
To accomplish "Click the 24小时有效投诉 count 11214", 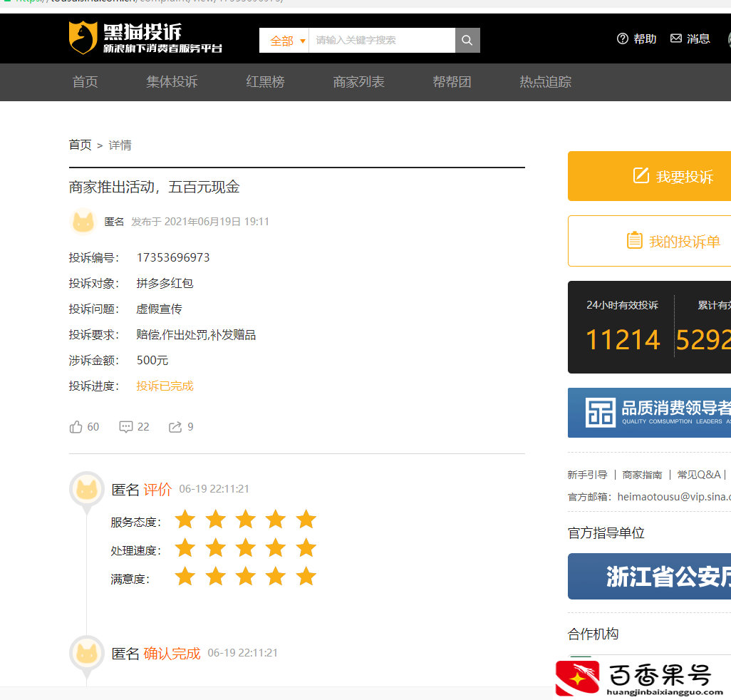I will (x=623, y=339).
